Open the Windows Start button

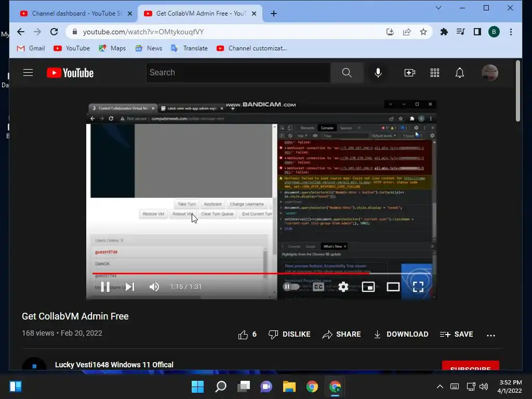[x=197, y=387]
